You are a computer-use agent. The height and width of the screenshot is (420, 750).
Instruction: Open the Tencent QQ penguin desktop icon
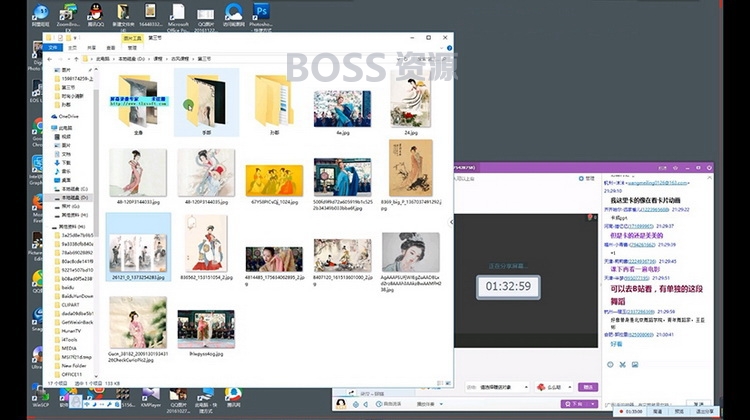(96, 15)
